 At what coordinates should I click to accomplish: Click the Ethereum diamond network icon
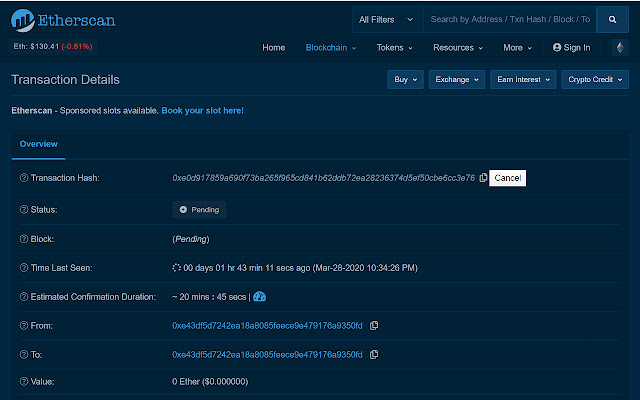click(620, 48)
